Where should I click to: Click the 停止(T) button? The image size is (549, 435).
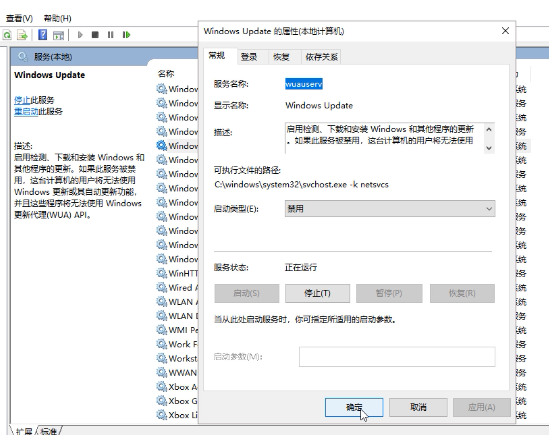[x=317, y=293]
